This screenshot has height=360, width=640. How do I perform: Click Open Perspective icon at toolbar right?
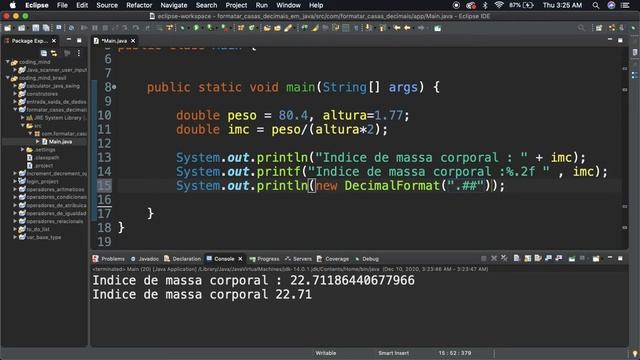point(599,28)
